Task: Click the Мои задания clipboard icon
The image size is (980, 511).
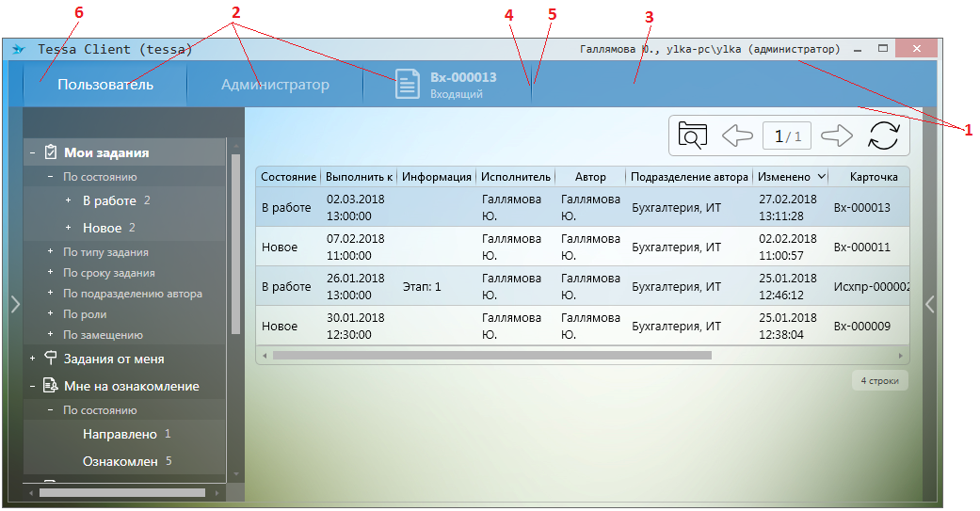Action: pyautogui.click(x=51, y=152)
